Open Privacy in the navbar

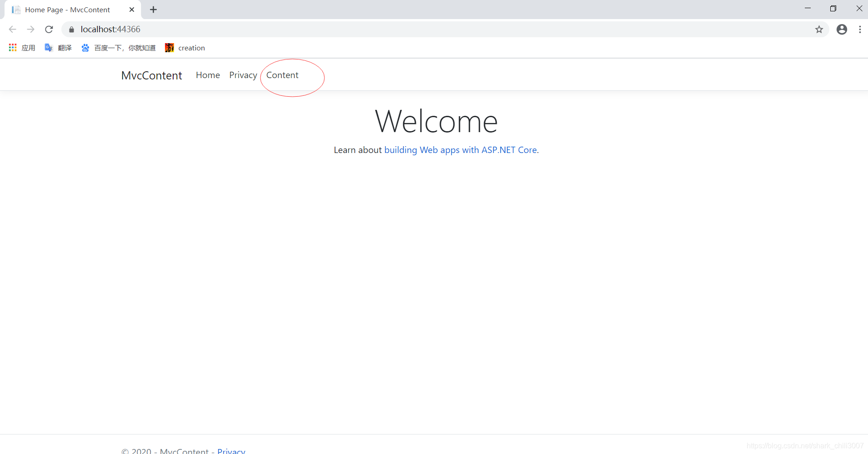[243, 75]
